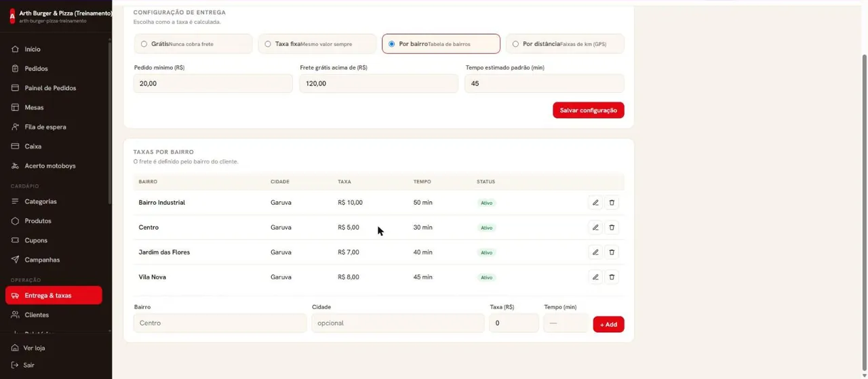Click the Pedidos clipboard icon
Screen dimensions: 868x379
pos(15,68)
